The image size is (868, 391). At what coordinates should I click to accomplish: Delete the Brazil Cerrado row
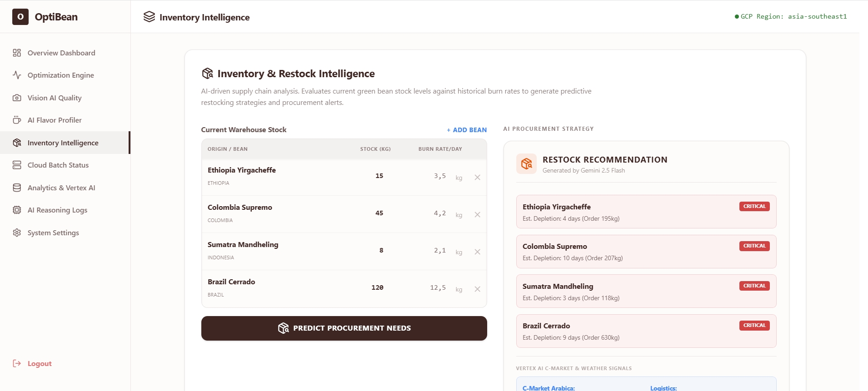pos(477,289)
